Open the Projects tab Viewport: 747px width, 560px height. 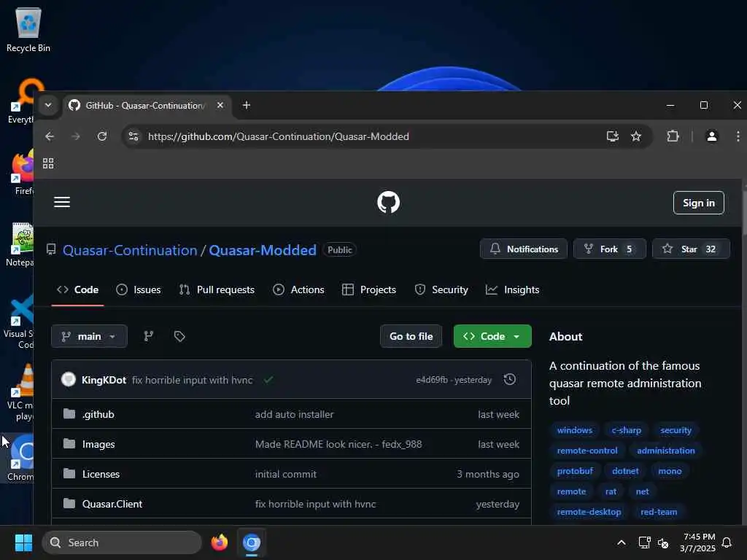(x=368, y=289)
